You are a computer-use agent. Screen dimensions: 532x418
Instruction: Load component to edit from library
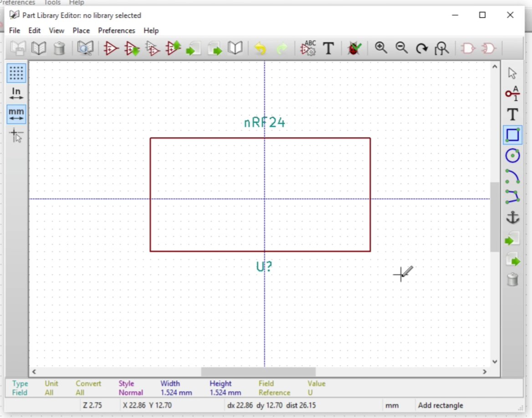tap(132, 48)
